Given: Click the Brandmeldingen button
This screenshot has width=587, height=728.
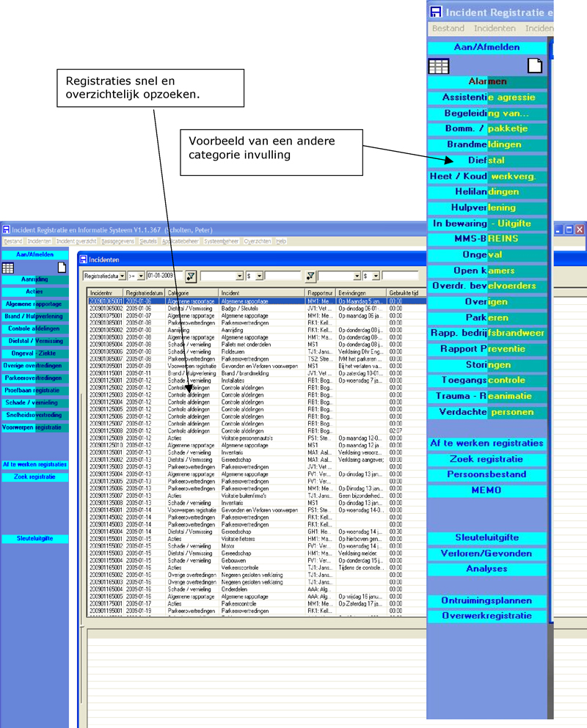Looking at the screenshot, I should [487, 144].
